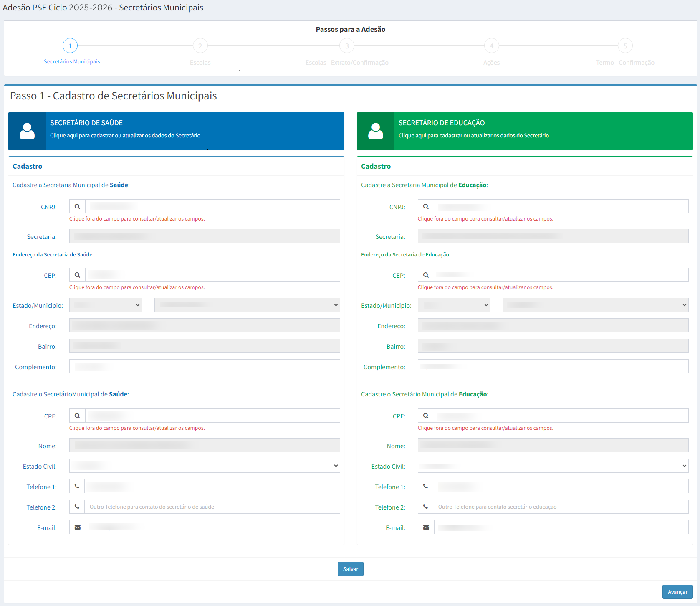
Task: Click the Saúde Bairro field
Action: coord(205,346)
